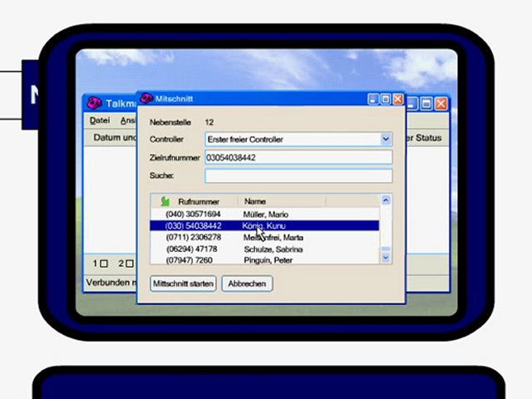
Task: Close the Talkmaster main window
Action: tap(441, 103)
